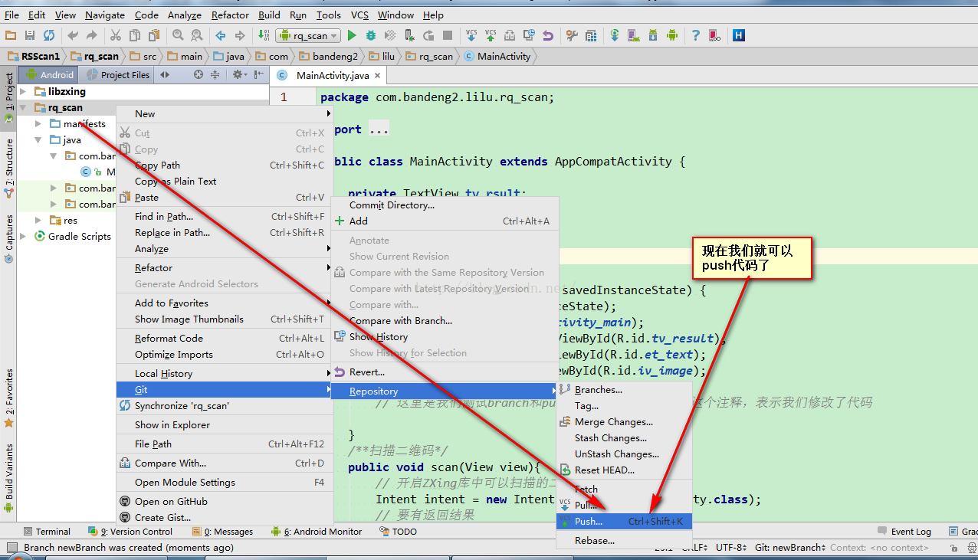Click the purple Revert arrow icon
This screenshot has width=978, height=560.
pyautogui.click(x=548, y=35)
